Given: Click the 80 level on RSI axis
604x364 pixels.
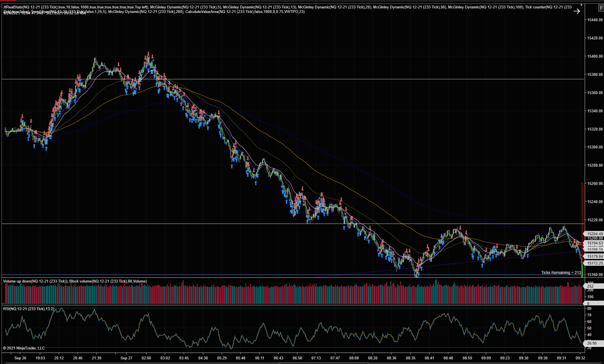Looking at the screenshot, I should pyautogui.click(x=589, y=308).
